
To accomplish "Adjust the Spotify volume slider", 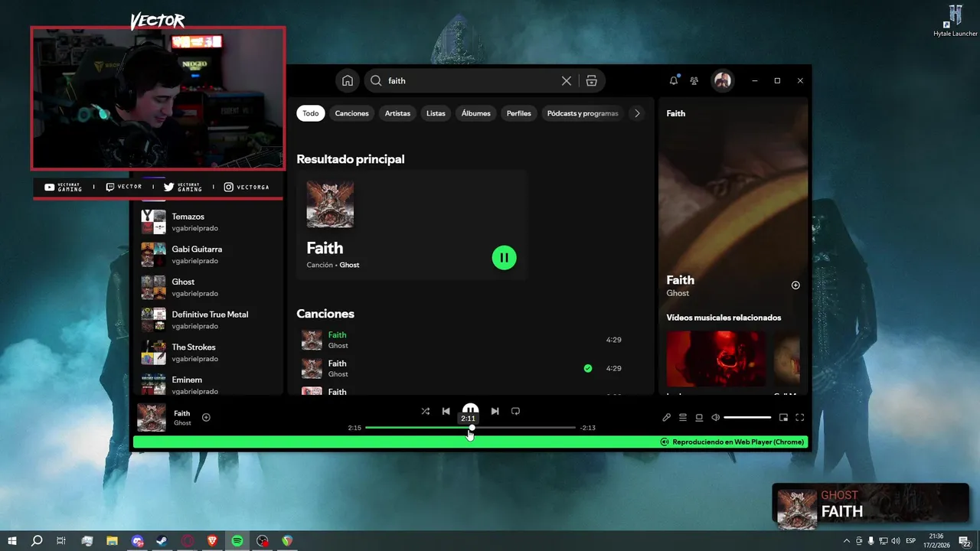I will click(x=747, y=417).
